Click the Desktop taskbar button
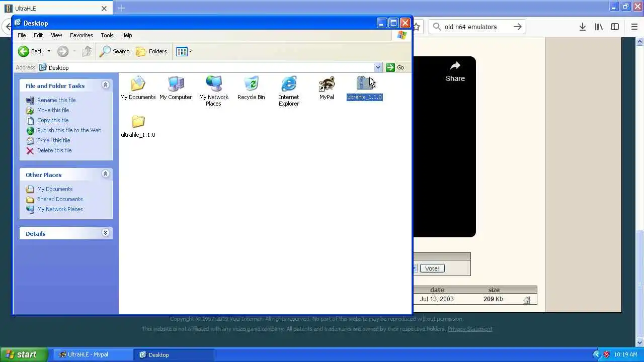Viewport: 644px width, 362px height. coord(174,354)
